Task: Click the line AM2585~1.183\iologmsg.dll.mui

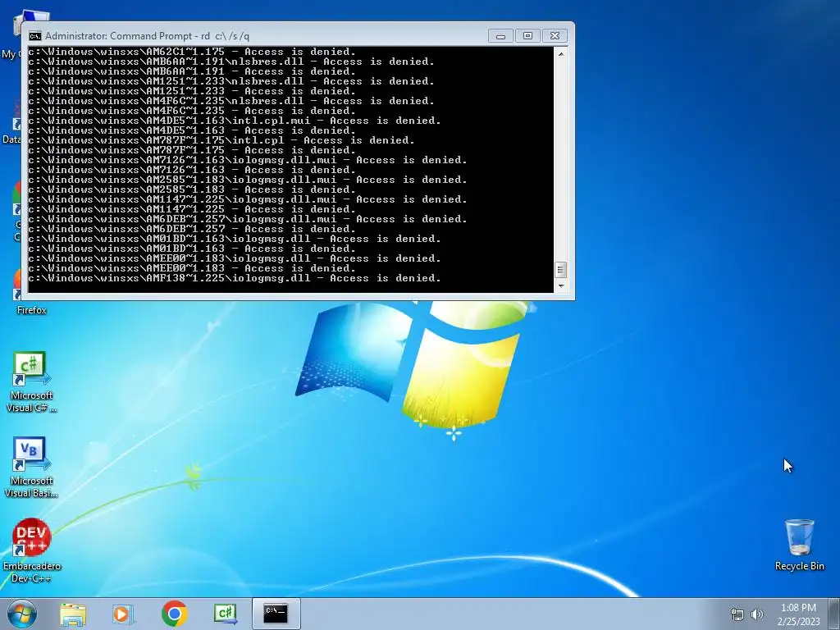Action: [x=248, y=180]
